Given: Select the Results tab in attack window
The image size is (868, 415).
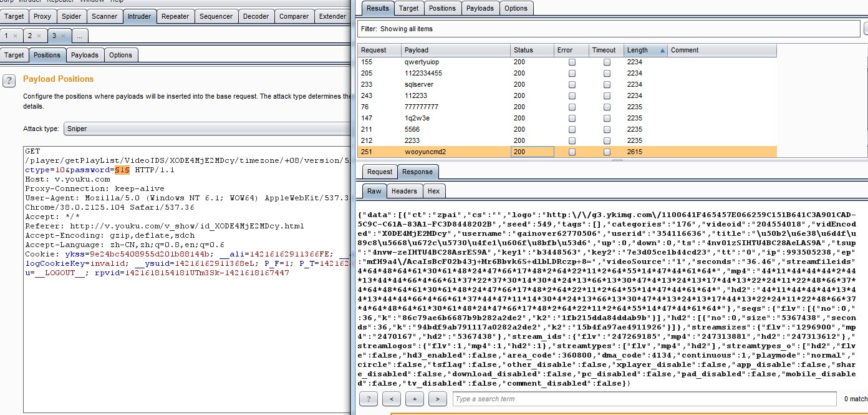Looking at the screenshot, I should click(378, 8).
